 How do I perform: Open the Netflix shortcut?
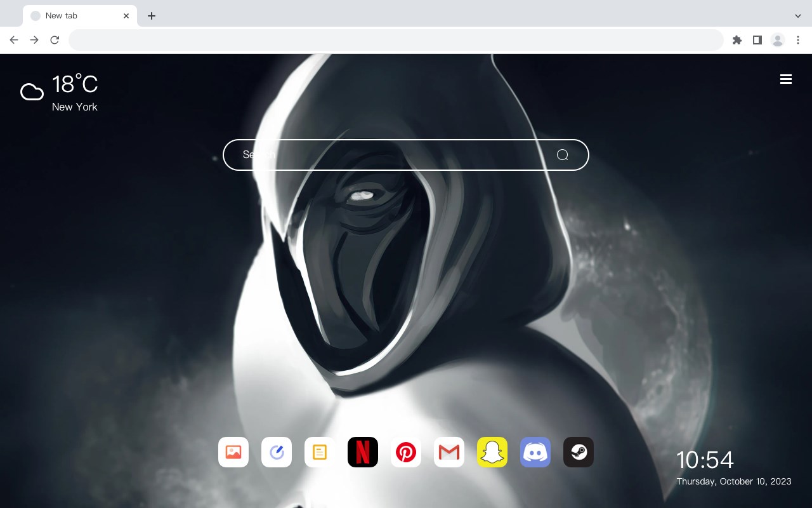pyautogui.click(x=363, y=452)
